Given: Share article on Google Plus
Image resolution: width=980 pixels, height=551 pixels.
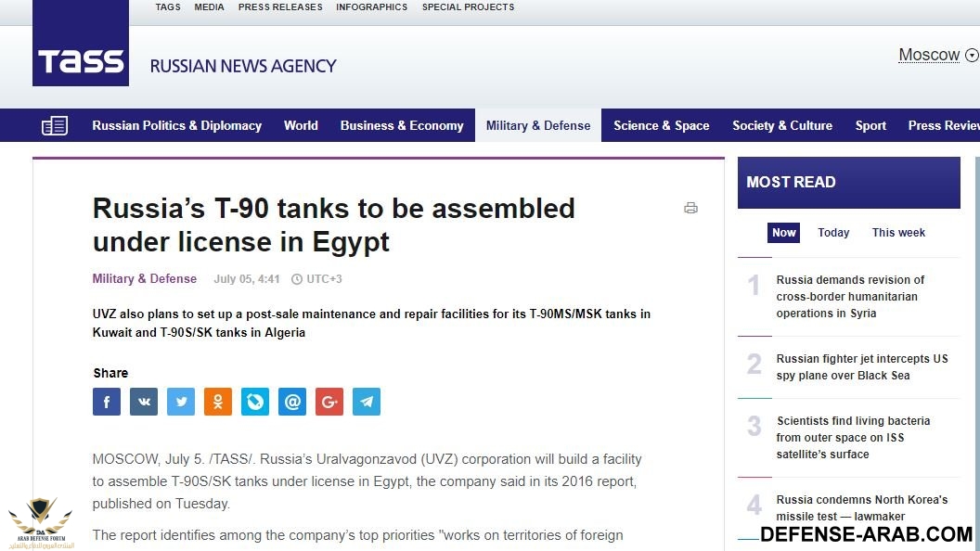Looking at the screenshot, I should pos(329,402).
